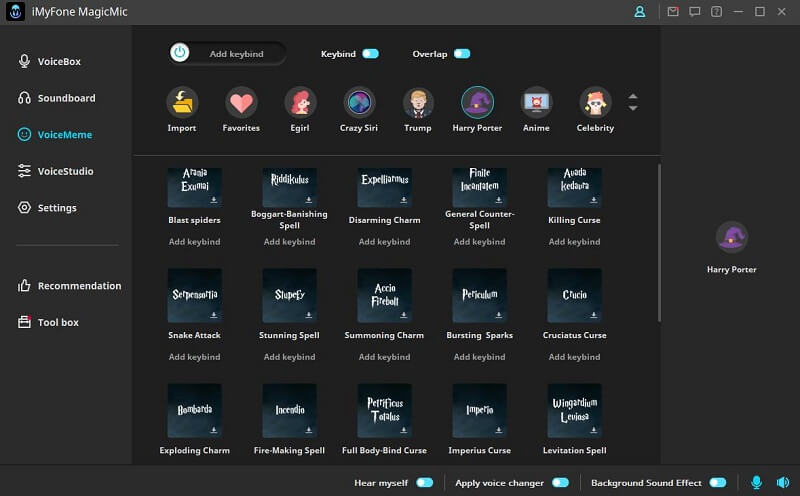Open the help question icon
Screen dimensions: 800x496
716,12
